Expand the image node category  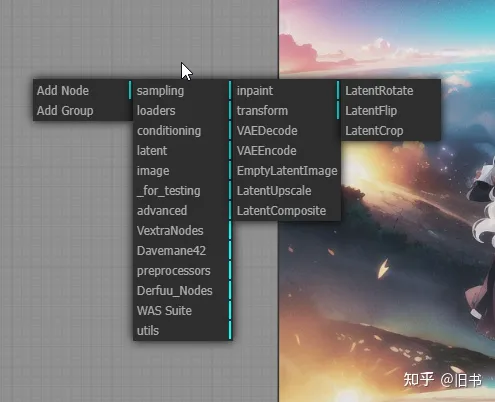pos(183,170)
